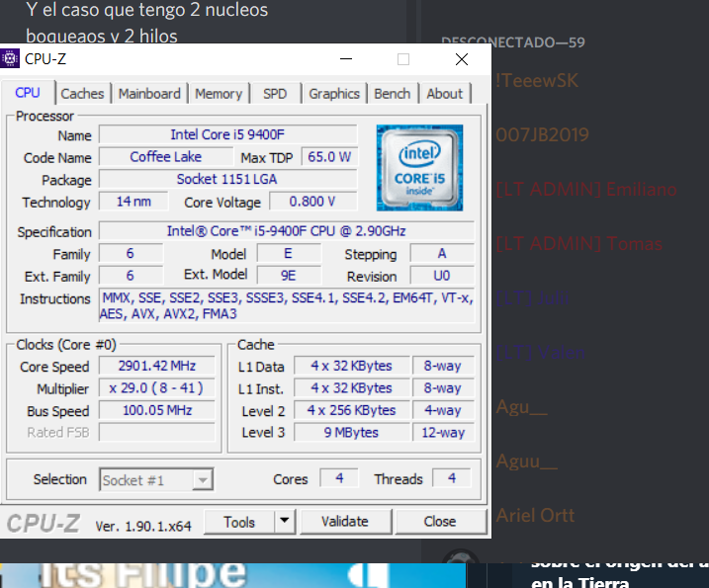Image resolution: width=709 pixels, height=588 pixels.
Task: Click the Level 2 value 4 x 256 KBytes
Action: pyautogui.click(x=352, y=410)
